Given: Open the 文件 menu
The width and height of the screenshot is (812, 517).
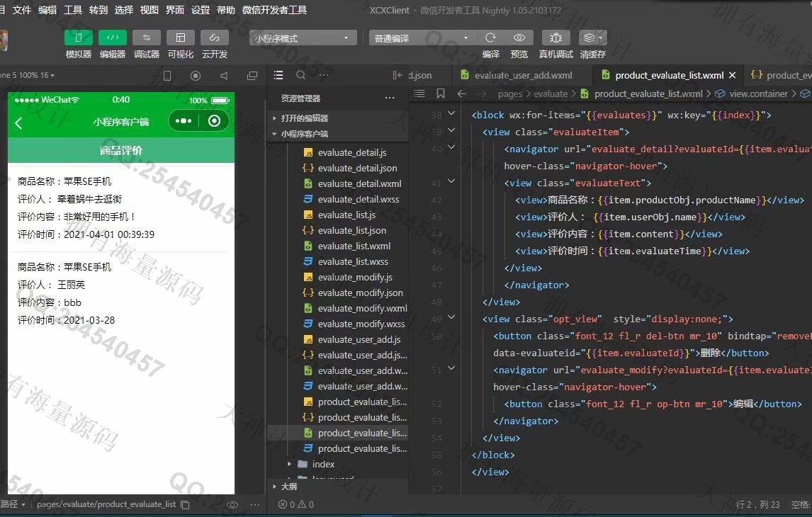Looking at the screenshot, I should 22,10.
